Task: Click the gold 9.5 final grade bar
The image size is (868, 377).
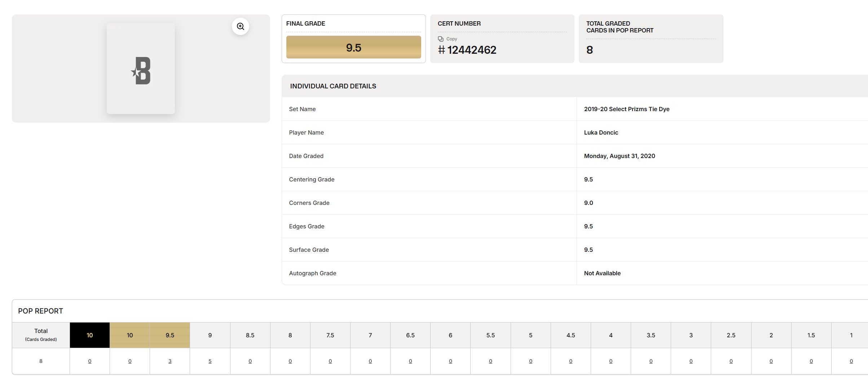Action: point(353,47)
